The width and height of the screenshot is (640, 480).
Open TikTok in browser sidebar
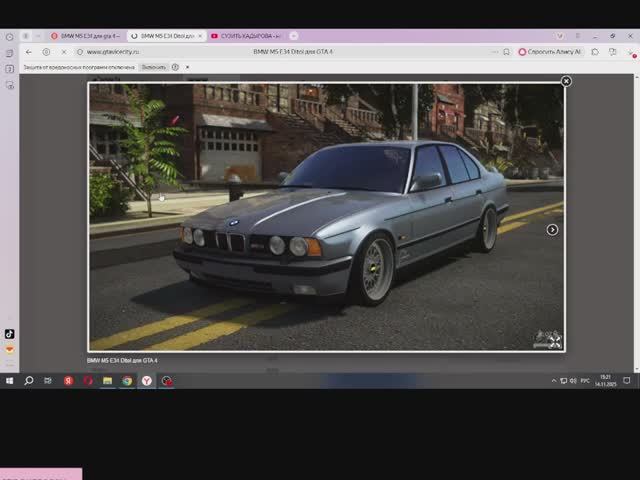[x=9, y=333]
